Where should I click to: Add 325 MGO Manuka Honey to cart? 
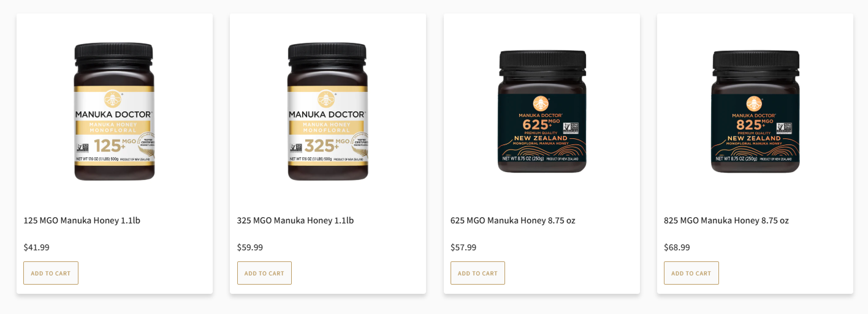click(264, 273)
